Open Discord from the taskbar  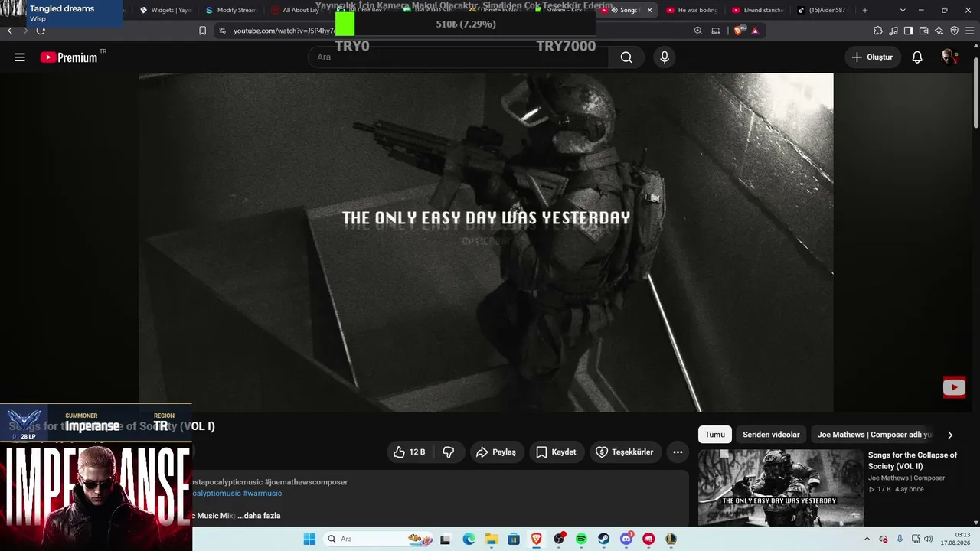click(x=626, y=539)
